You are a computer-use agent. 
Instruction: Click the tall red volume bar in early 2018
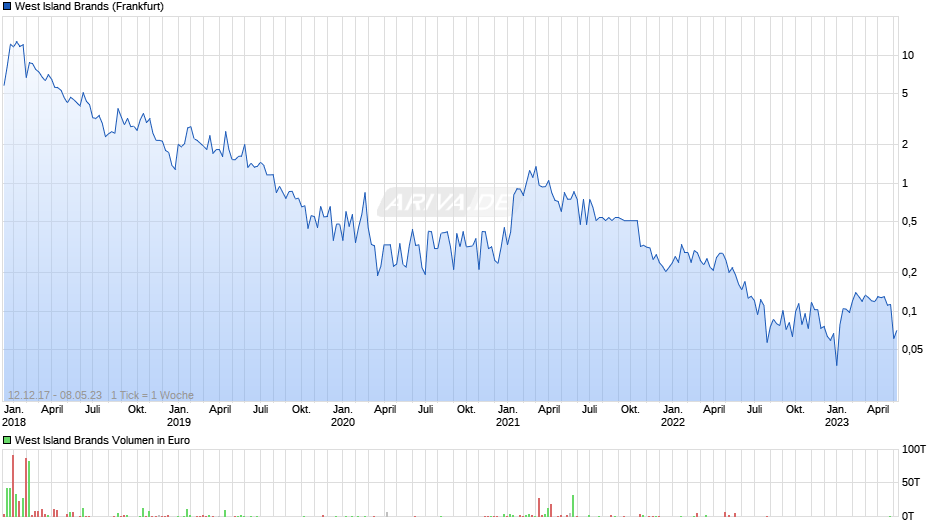coord(13,486)
